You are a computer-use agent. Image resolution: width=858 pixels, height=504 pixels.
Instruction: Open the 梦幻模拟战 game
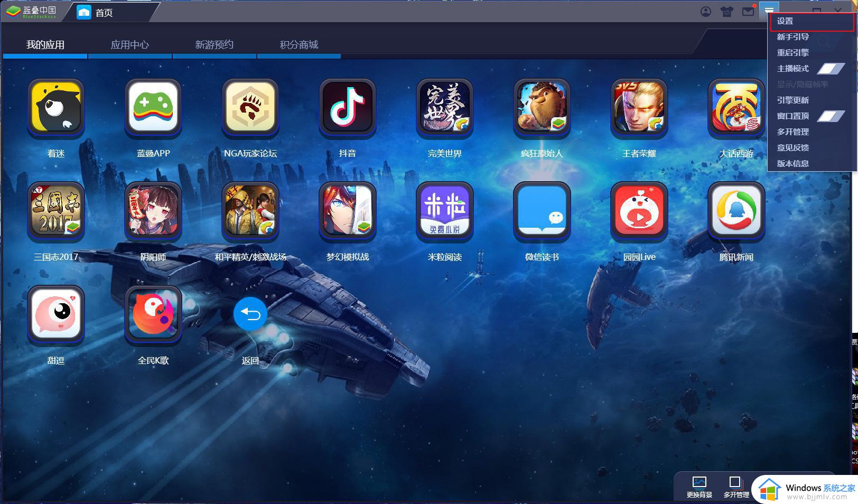point(348,211)
